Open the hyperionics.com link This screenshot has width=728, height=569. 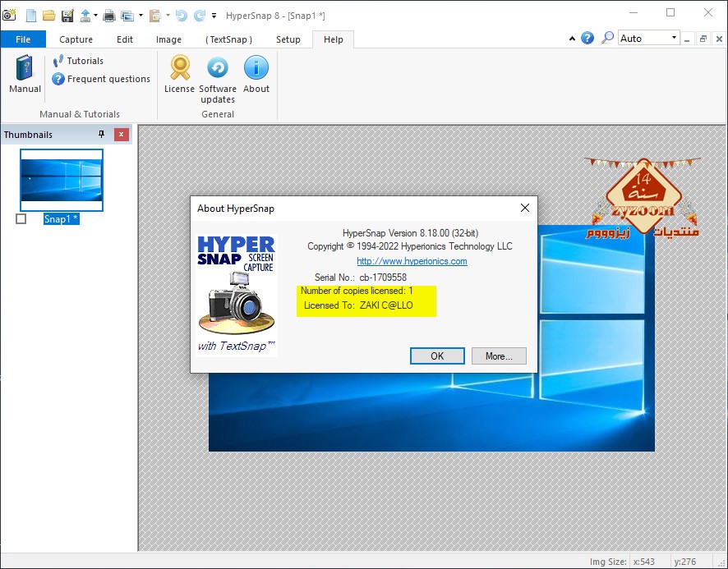pyautogui.click(x=412, y=261)
